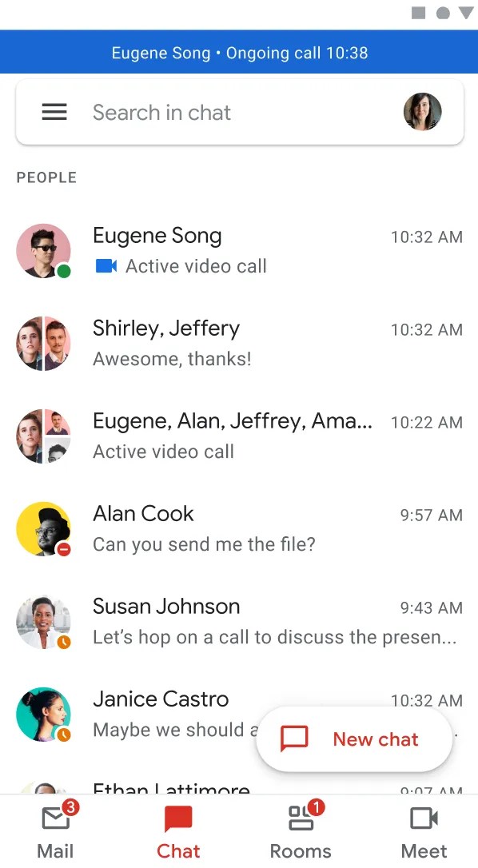Expand the PEOPLE section header
The height and width of the screenshot is (868, 478).
tap(46, 177)
